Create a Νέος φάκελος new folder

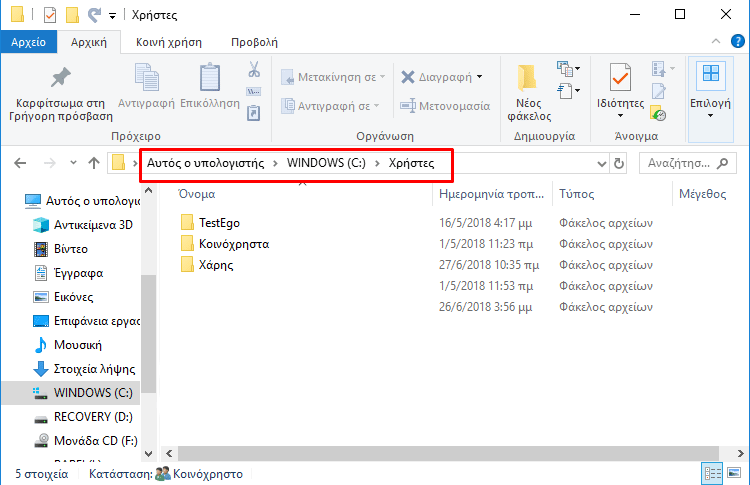pos(529,93)
